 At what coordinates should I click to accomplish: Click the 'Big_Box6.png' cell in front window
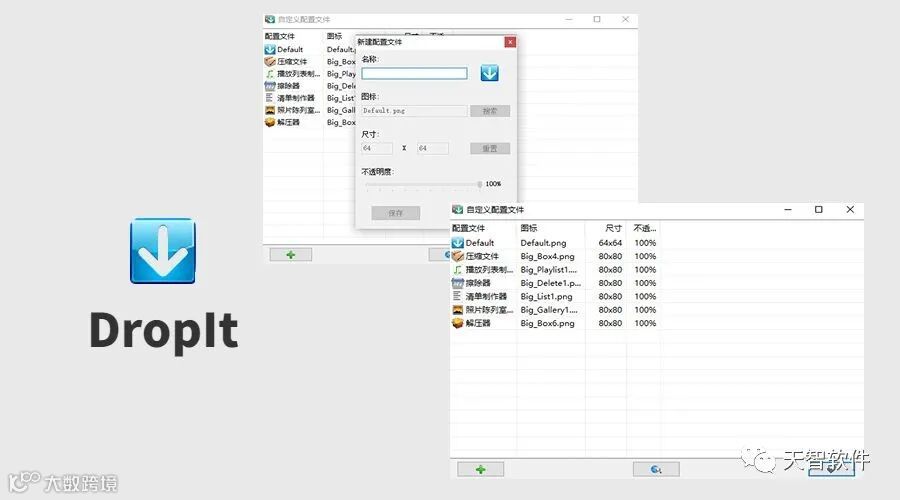tap(548, 323)
